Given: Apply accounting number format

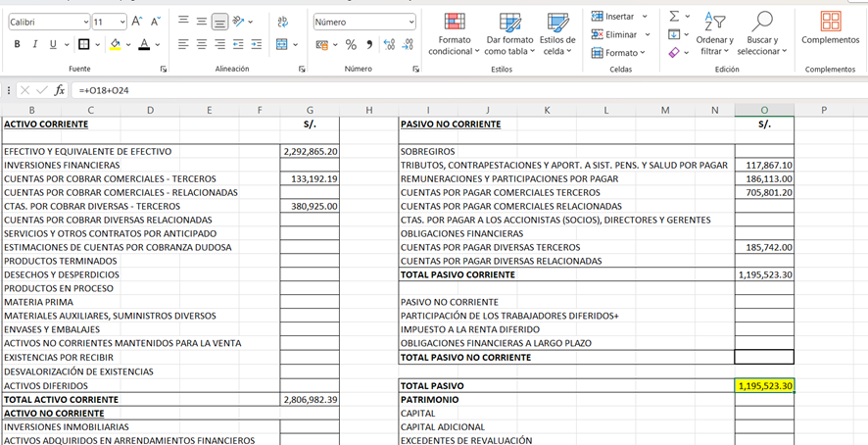Looking at the screenshot, I should point(321,45).
